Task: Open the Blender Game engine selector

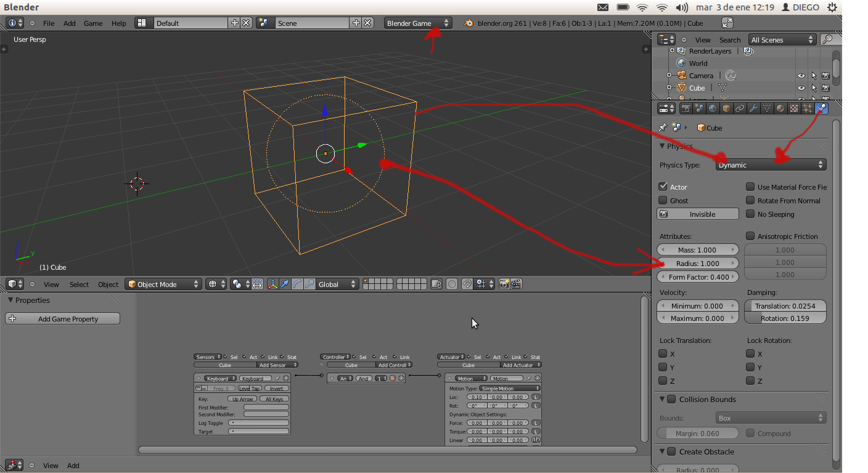Action: [x=418, y=23]
